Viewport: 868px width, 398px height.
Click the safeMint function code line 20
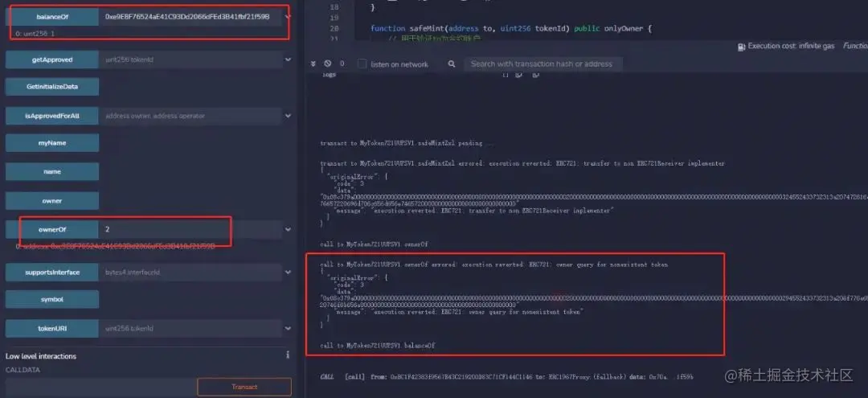point(511,28)
